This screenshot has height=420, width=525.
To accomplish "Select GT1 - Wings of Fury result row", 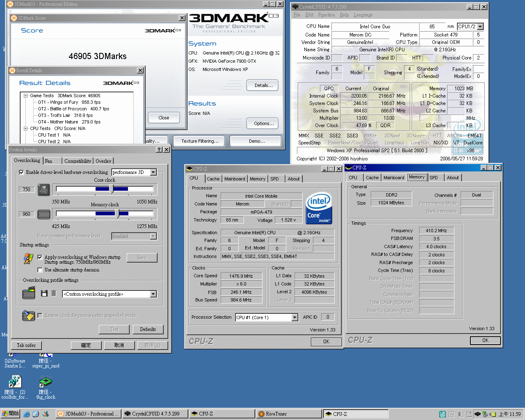I will coord(69,102).
